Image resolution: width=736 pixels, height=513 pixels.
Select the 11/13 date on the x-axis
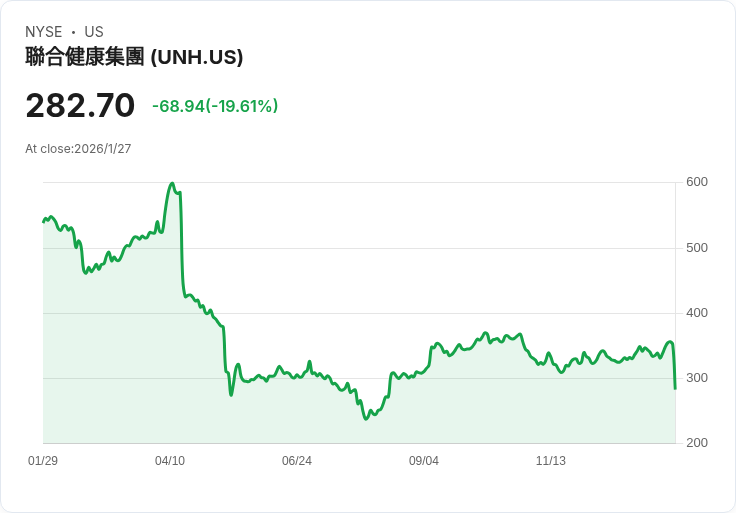[x=551, y=461]
